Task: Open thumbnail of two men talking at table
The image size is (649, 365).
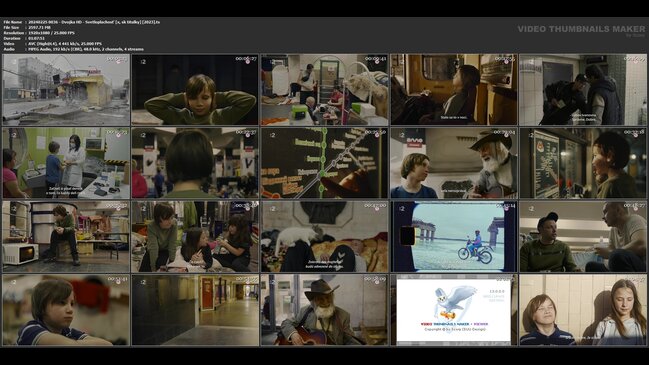Action: [583, 237]
